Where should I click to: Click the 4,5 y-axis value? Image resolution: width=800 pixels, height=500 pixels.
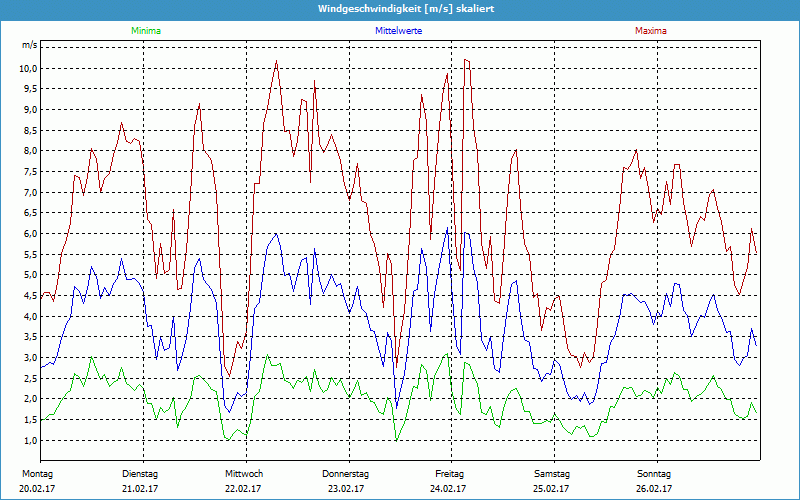point(30,295)
